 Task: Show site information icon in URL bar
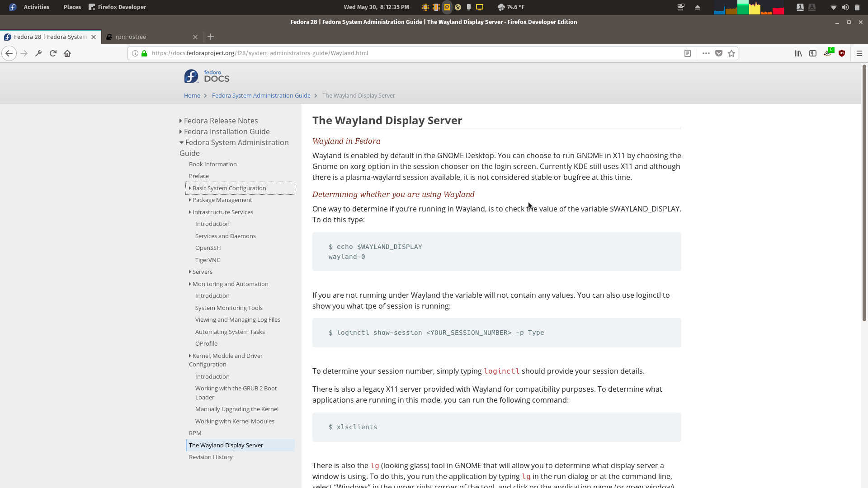[135, 53]
